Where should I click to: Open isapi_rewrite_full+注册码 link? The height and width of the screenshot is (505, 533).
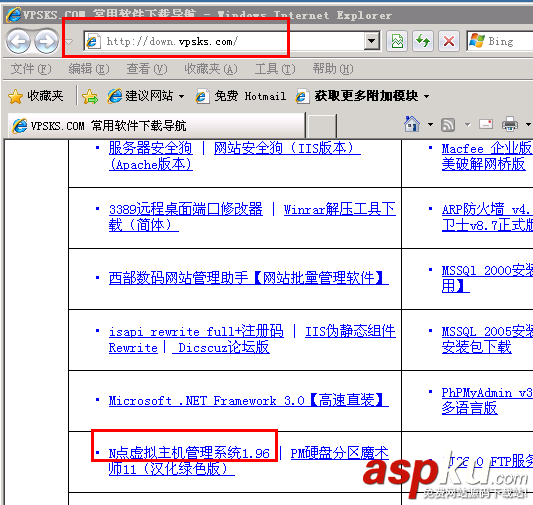tap(196, 331)
